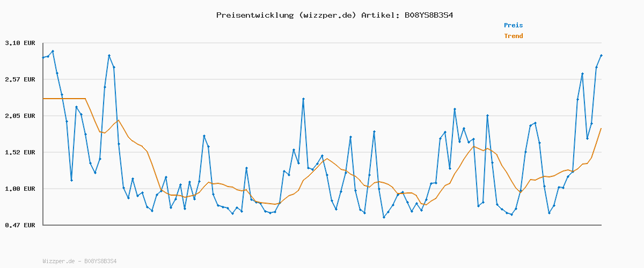Click the 0.47 EUR y-axis label
Screen dimensions: 644x268
coord(20,225)
